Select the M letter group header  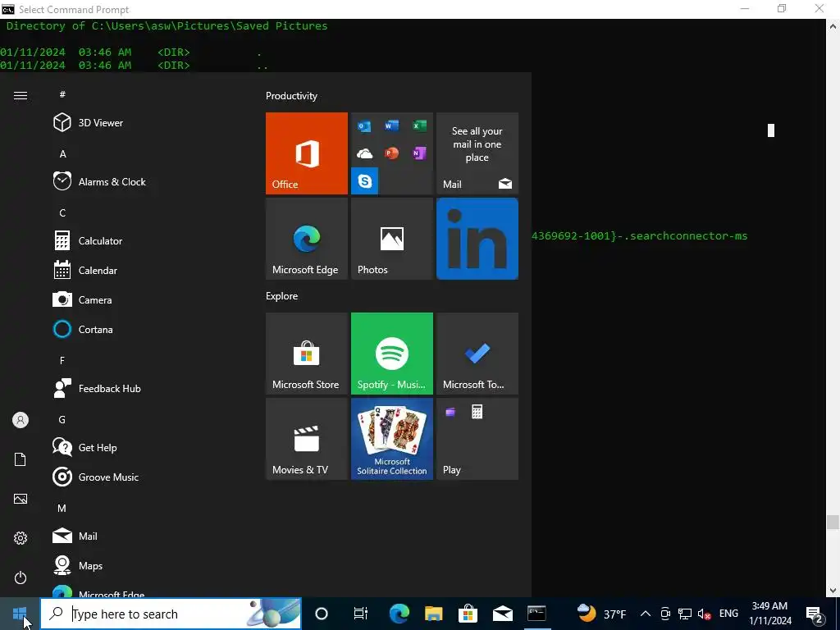click(x=62, y=508)
